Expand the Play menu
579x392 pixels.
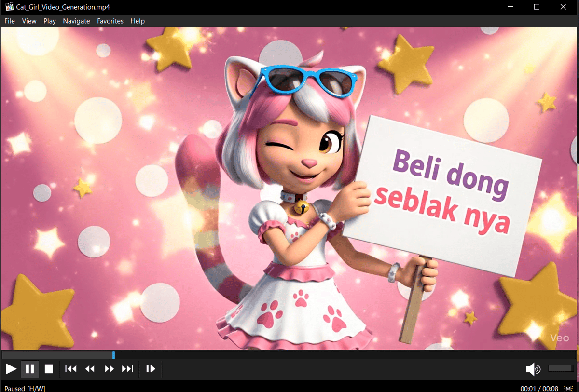[x=50, y=21]
